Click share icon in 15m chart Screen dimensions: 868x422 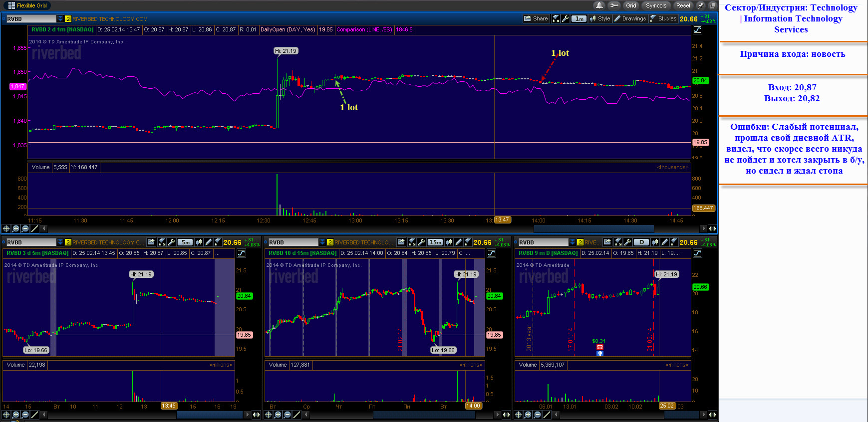(401, 242)
